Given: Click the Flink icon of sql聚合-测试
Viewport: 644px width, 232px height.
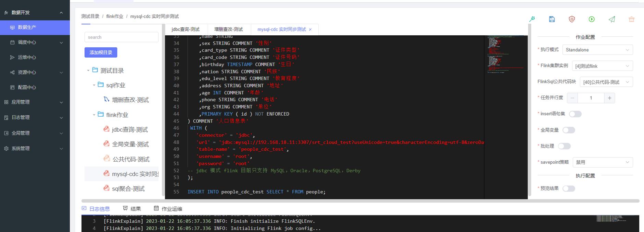Looking at the screenshot, I should [106, 188].
